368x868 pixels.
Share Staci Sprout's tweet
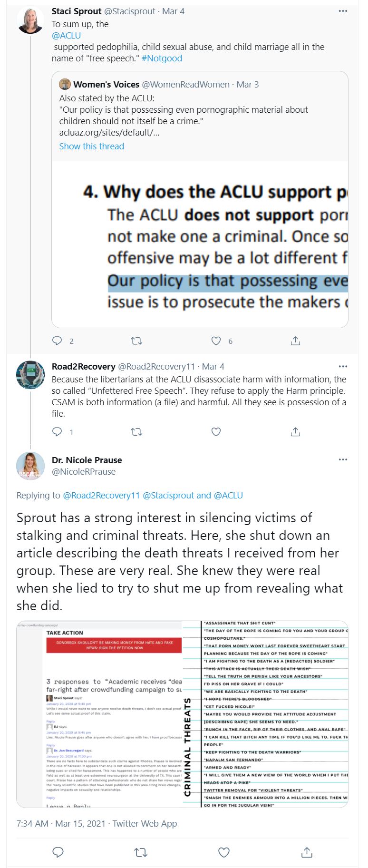coord(295,341)
